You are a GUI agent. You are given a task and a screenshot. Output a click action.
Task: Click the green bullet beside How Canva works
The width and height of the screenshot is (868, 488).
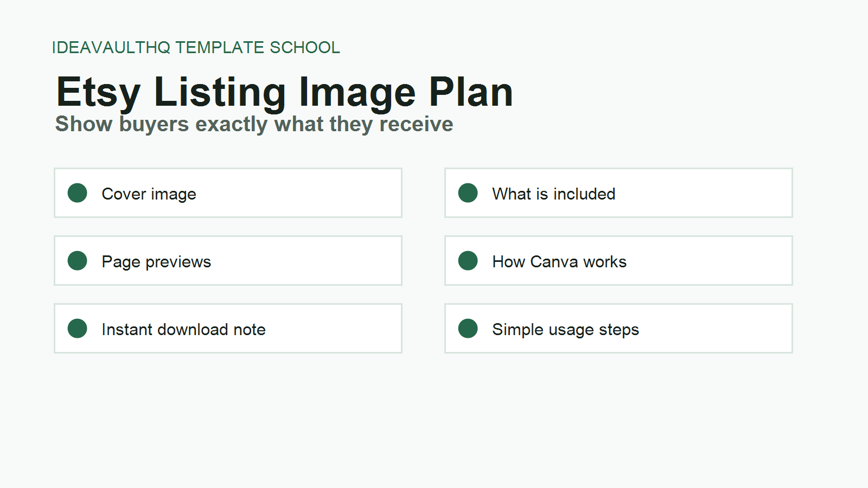click(x=468, y=261)
